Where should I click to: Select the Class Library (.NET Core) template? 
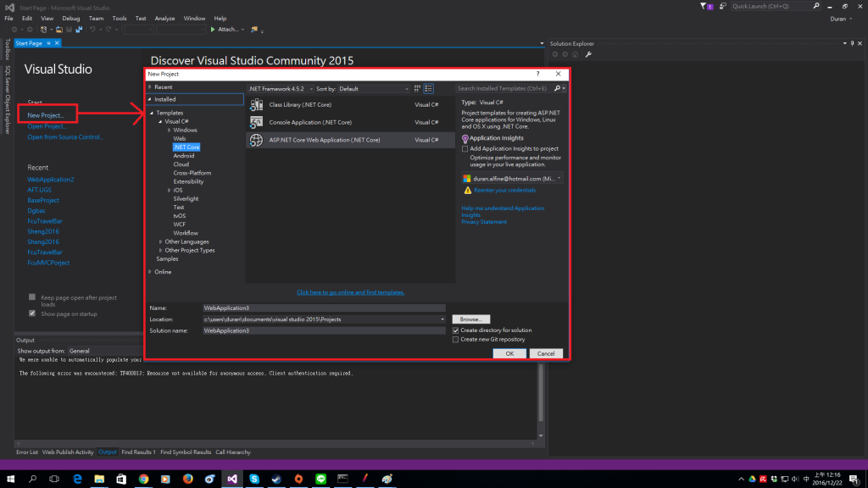[350, 104]
